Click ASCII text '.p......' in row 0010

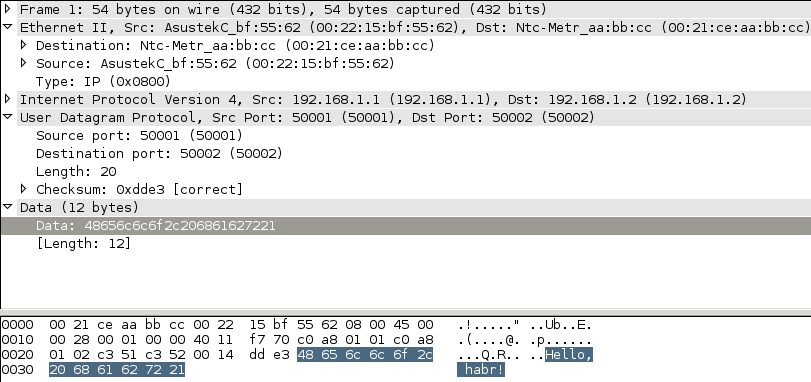point(561,340)
